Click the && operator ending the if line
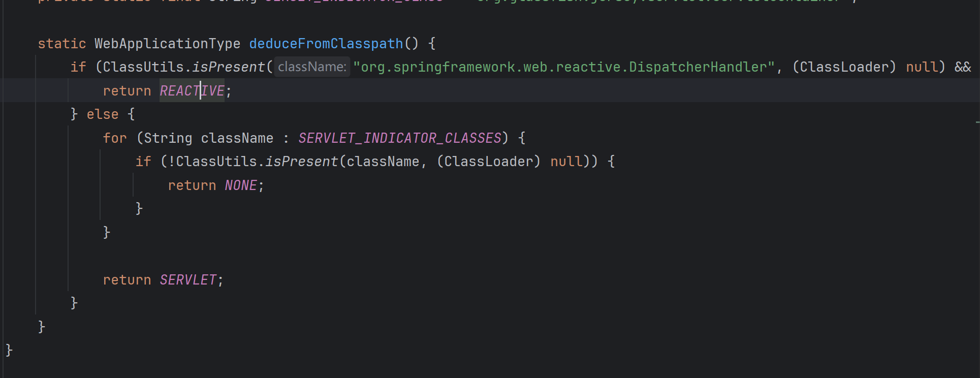This screenshot has height=378, width=980. click(x=963, y=67)
